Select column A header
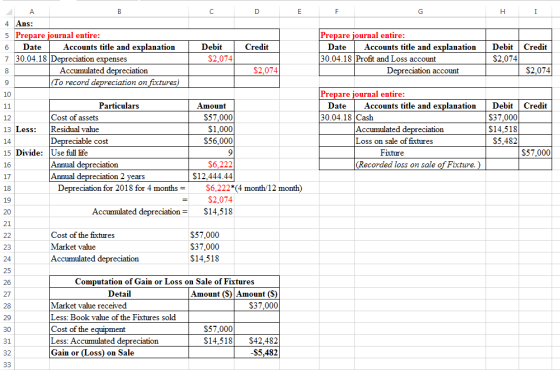This screenshot has height=370, width=560. click(32, 11)
